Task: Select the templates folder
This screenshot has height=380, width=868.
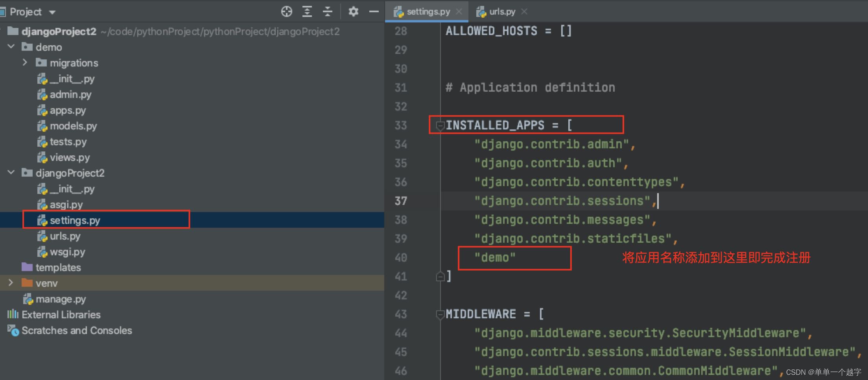Action: click(52, 267)
